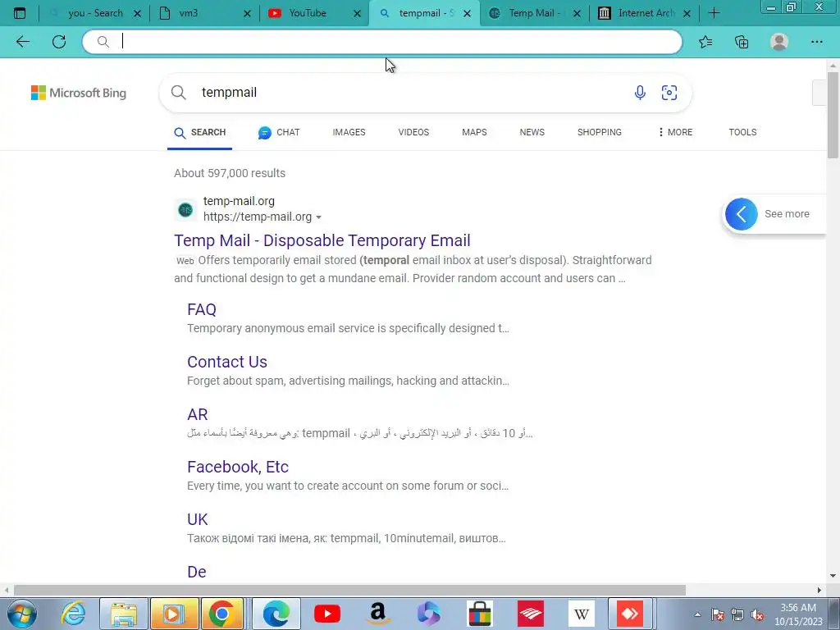
Task: Open the MORE search categories dropdown
Action: pyautogui.click(x=675, y=132)
